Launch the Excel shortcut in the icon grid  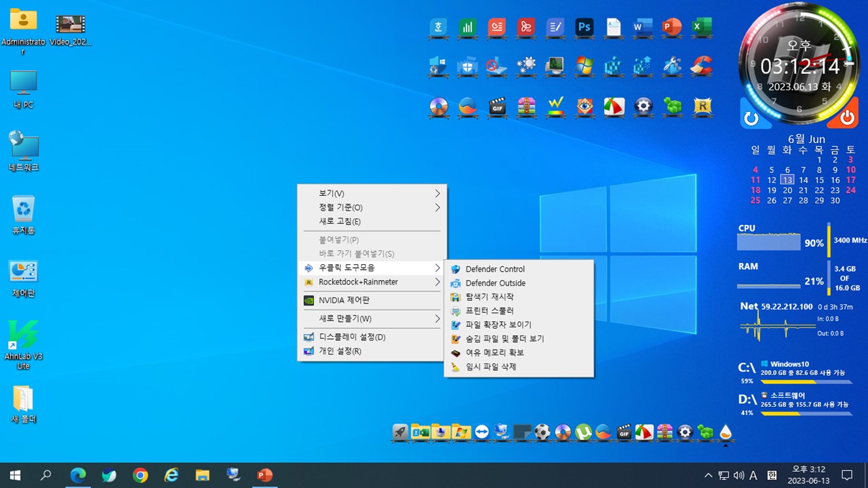point(701,27)
